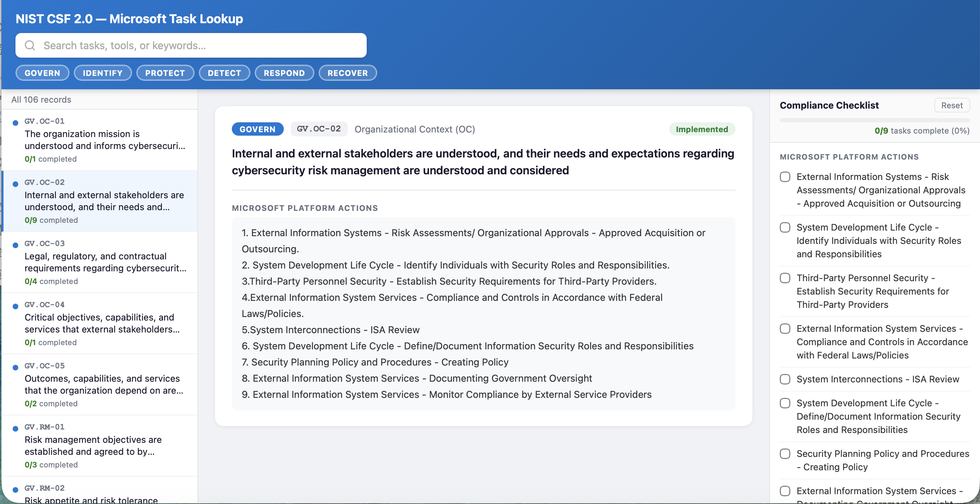Check System Interconnections ISA Review task
This screenshot has width=980, height=504.
point(785,379)
